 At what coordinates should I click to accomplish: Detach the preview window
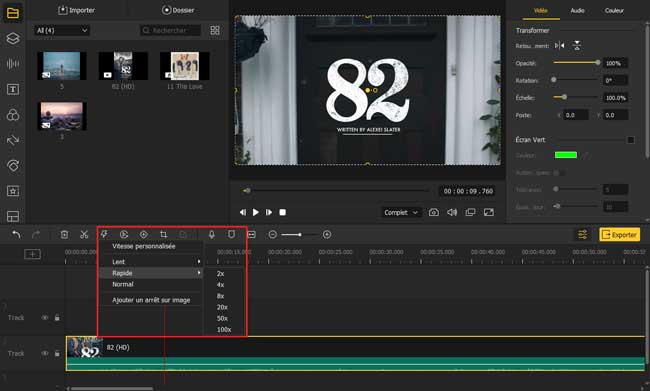click(x=470, y=212)
